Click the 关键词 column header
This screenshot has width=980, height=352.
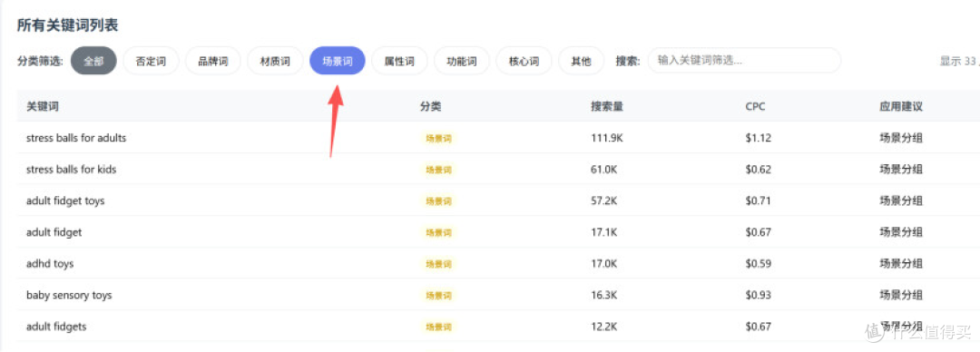[43, 106]
